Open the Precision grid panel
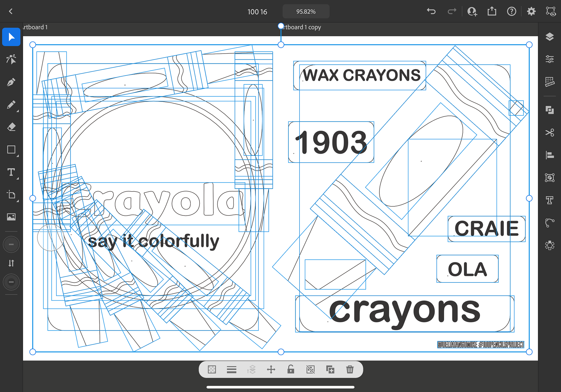Viewport: 561px width, 392px height. (x=550, y=82)
